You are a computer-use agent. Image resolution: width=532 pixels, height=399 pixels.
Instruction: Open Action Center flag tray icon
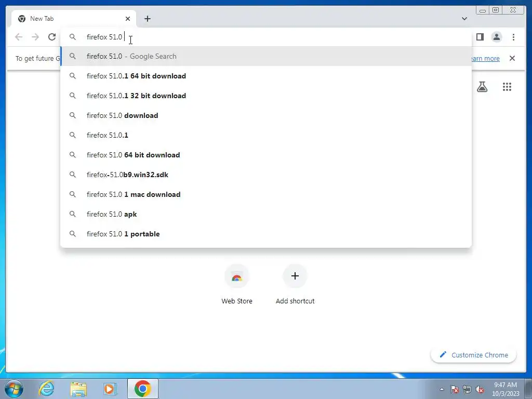coord(455,389)
